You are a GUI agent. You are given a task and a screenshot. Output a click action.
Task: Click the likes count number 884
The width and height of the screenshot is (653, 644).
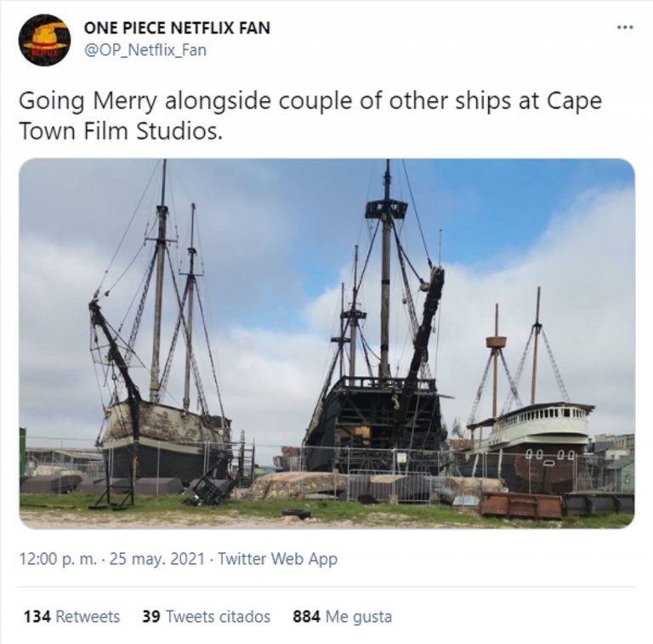pos(306,617)
